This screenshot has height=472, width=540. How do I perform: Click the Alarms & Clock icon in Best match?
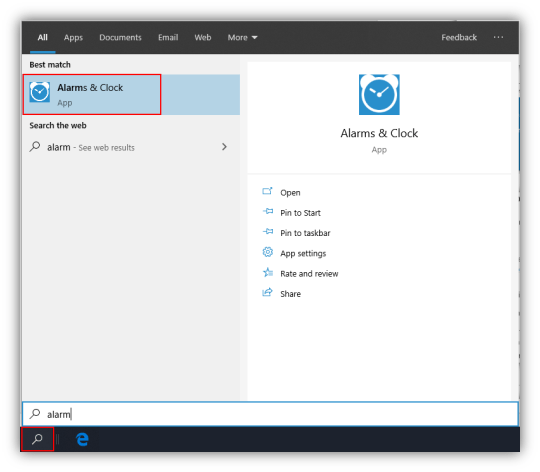[40, 92]
